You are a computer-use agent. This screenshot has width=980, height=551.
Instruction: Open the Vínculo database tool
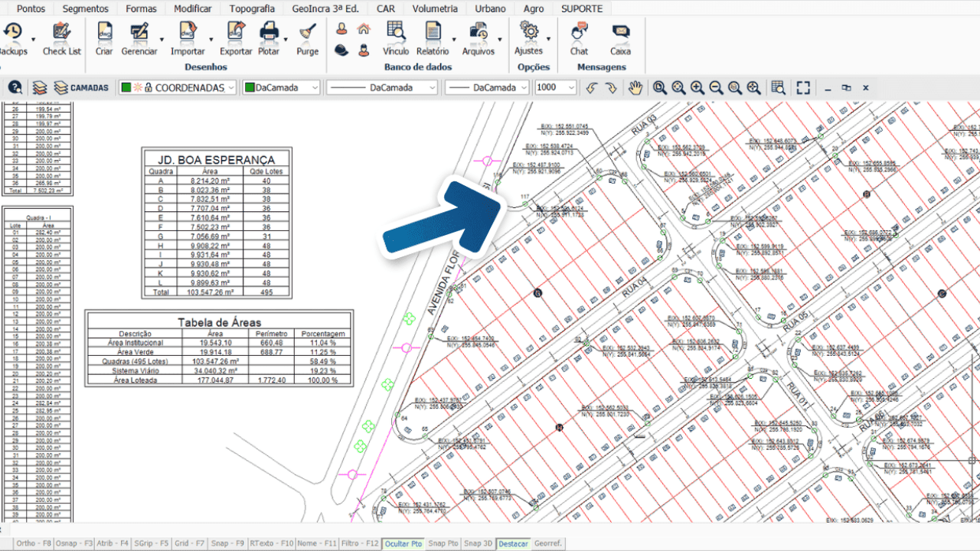[x=396, y=38]
